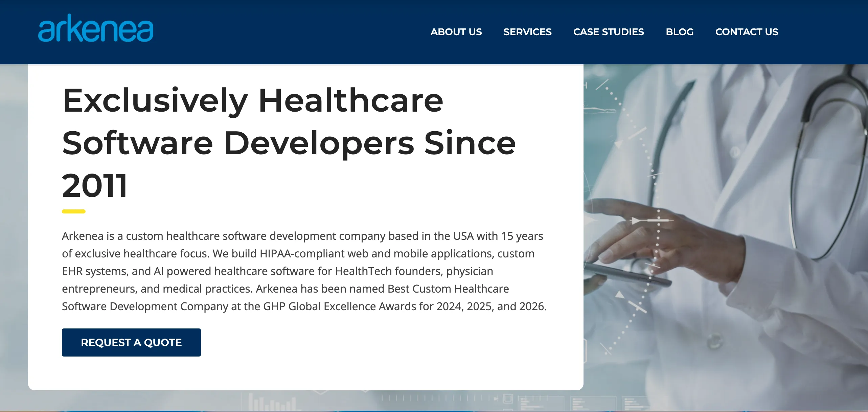Screen dimensions: 868x412
Task: Select the heading 'Exclusively Healthcare Software Developers Since 2011'
Action: point(289,142)
